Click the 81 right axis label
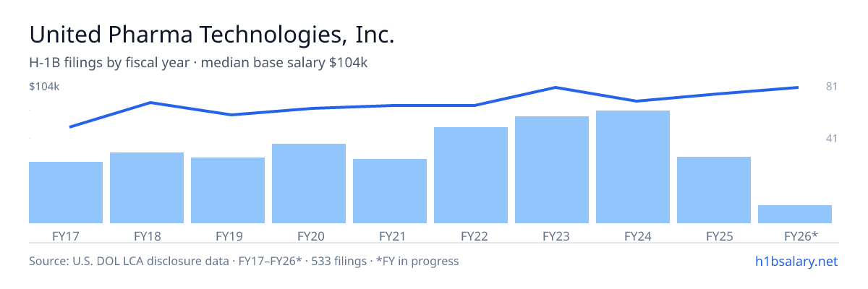This screenshot has width=868, height=289. point(831,87)
